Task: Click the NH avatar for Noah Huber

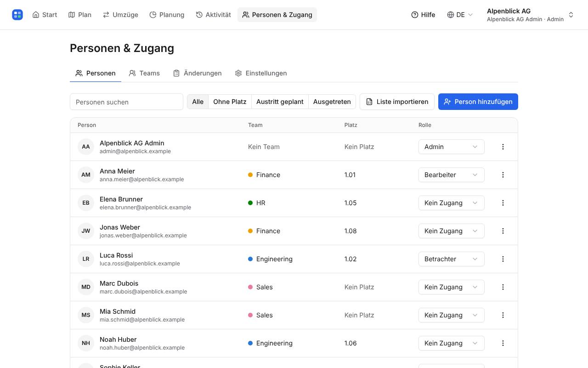Action: (86, 343)
